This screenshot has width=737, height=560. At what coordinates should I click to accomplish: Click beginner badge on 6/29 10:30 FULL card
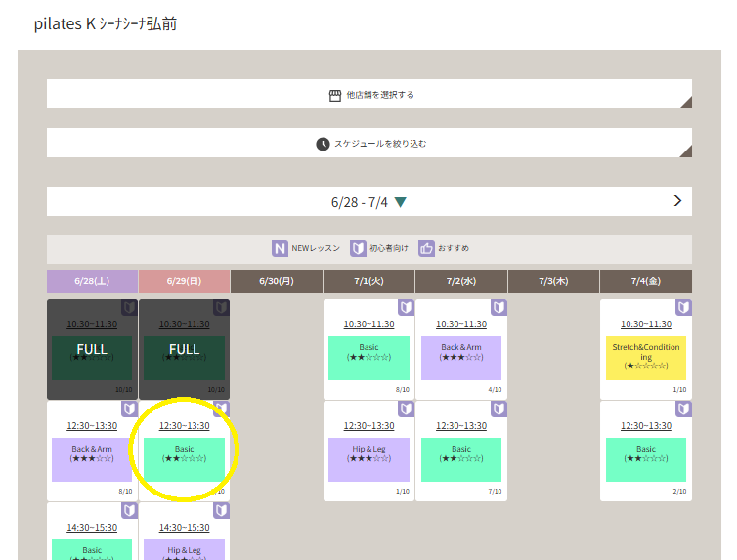click(x=221, y=307)
